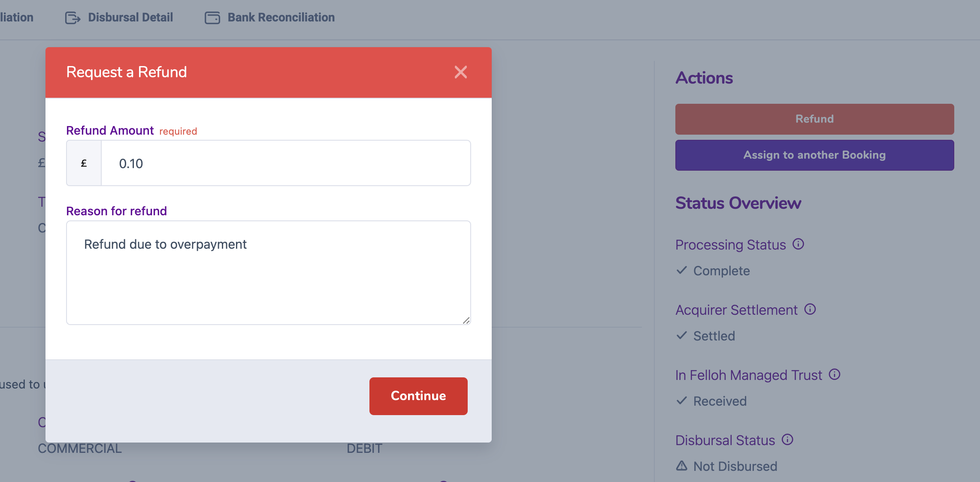
Task: Click the Disbursal Detail tab icon
Action: (73, 18)
